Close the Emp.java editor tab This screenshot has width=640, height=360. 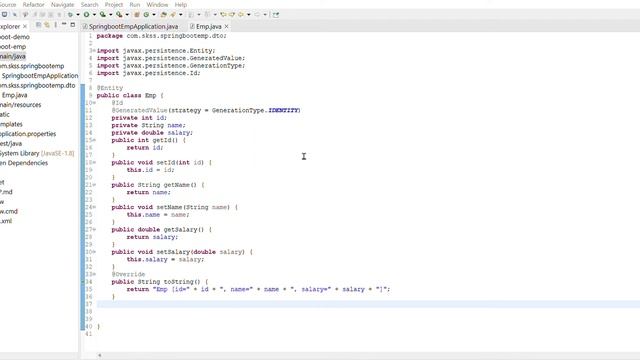(227, 27)
